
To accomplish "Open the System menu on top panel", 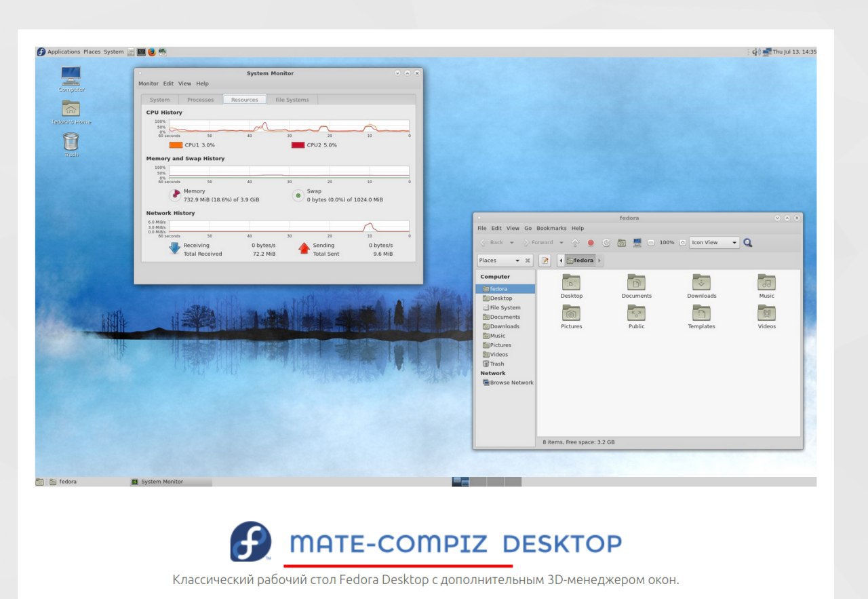I will click(x=114, y=52).
